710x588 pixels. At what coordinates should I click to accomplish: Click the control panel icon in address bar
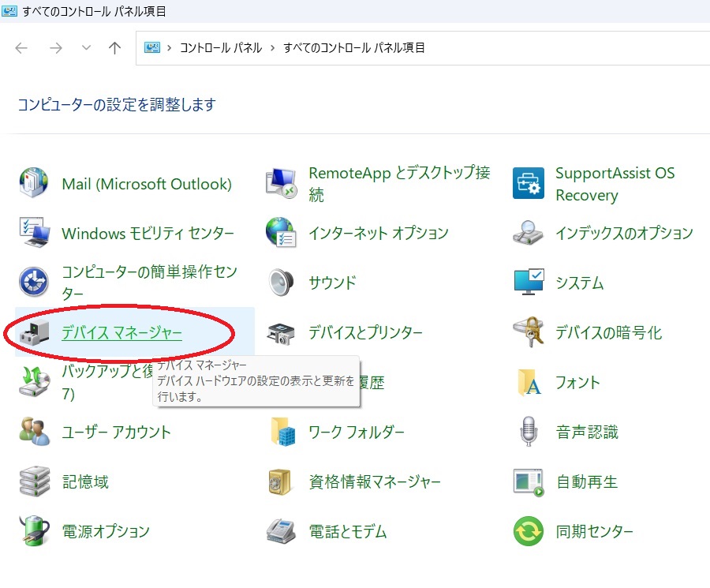[x=152, y=47]
